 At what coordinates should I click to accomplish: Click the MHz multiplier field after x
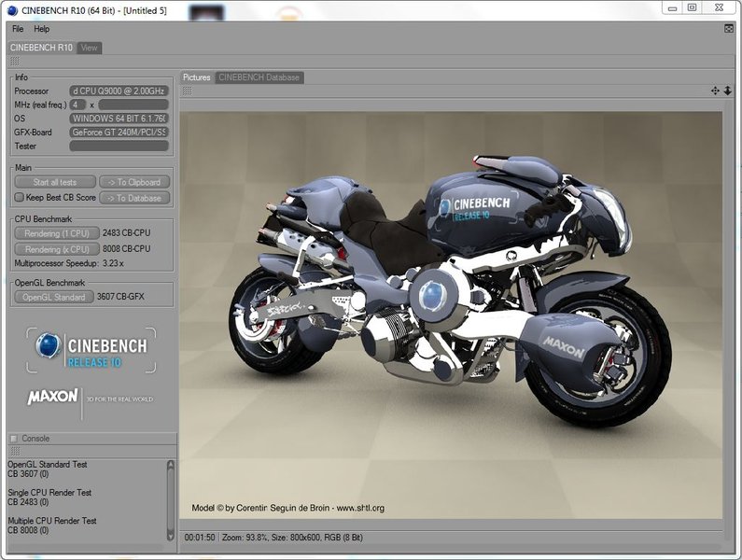point(133,105)
